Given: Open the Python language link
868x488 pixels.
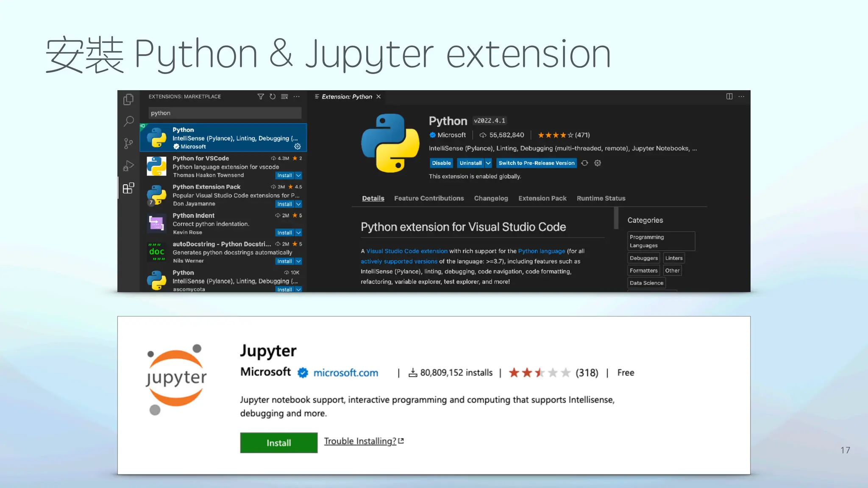Looking at the screenshot, I should (541, 251).
